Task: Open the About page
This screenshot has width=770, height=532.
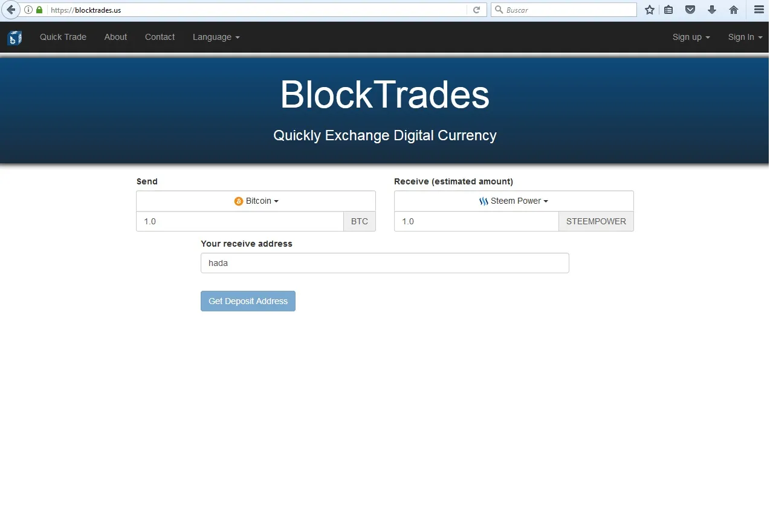Action: pos(115,37)
